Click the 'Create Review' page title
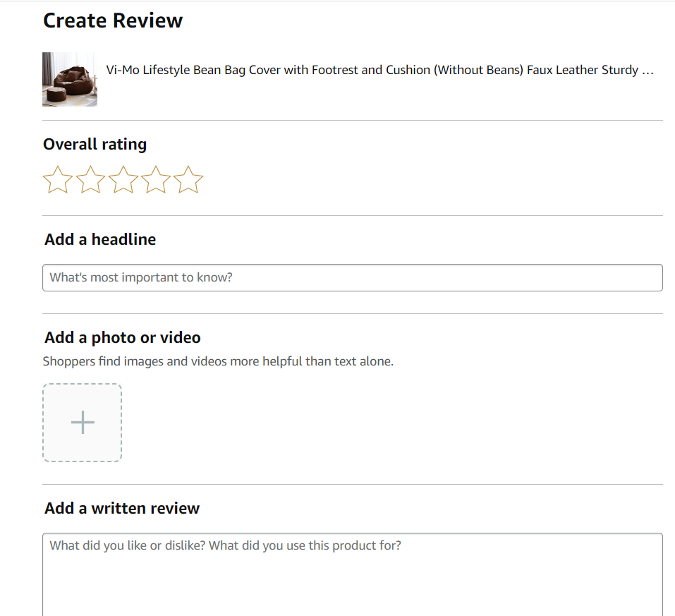 (113, 20)
